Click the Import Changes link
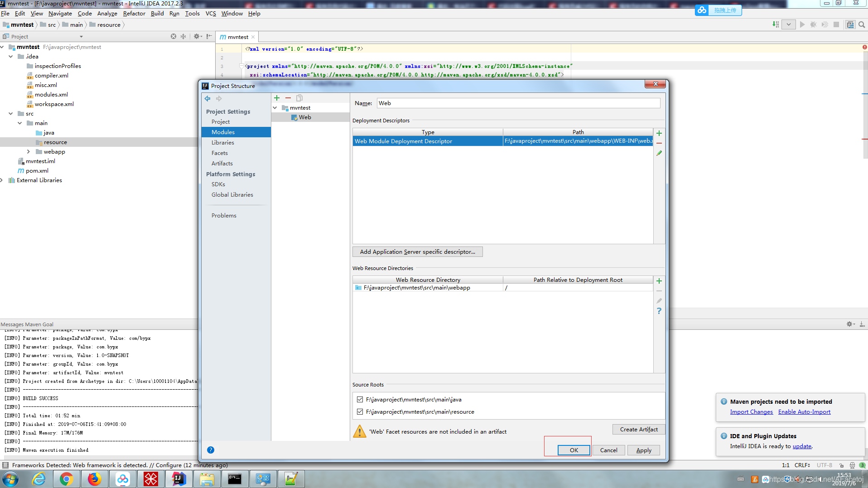 (x=752, y=412)
